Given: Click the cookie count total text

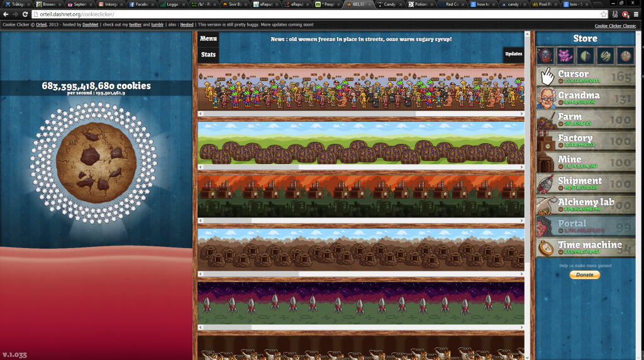Looking at the screenshot, I should [x=96, y=86].
